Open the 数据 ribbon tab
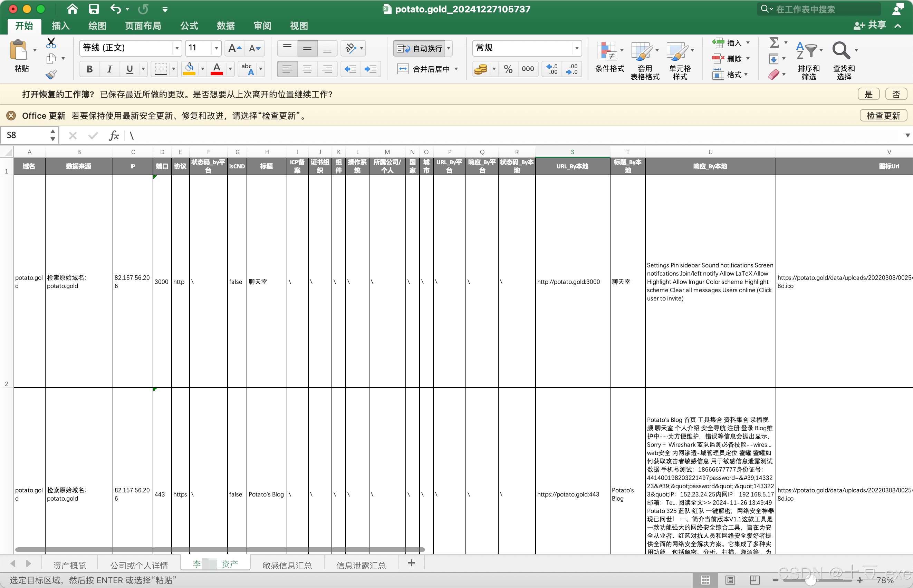The width and height of the screenshot is (913, 588). pos(225,26)
